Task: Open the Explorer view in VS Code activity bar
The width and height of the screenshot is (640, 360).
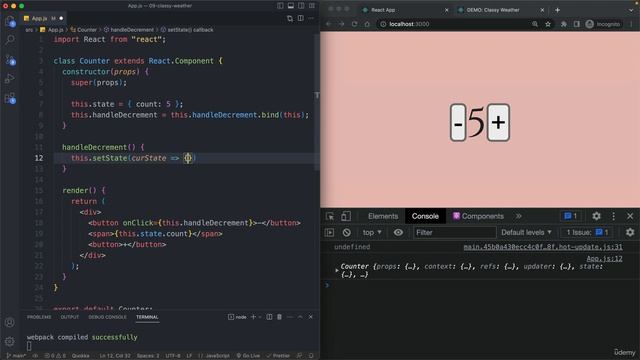Action: 10,21
